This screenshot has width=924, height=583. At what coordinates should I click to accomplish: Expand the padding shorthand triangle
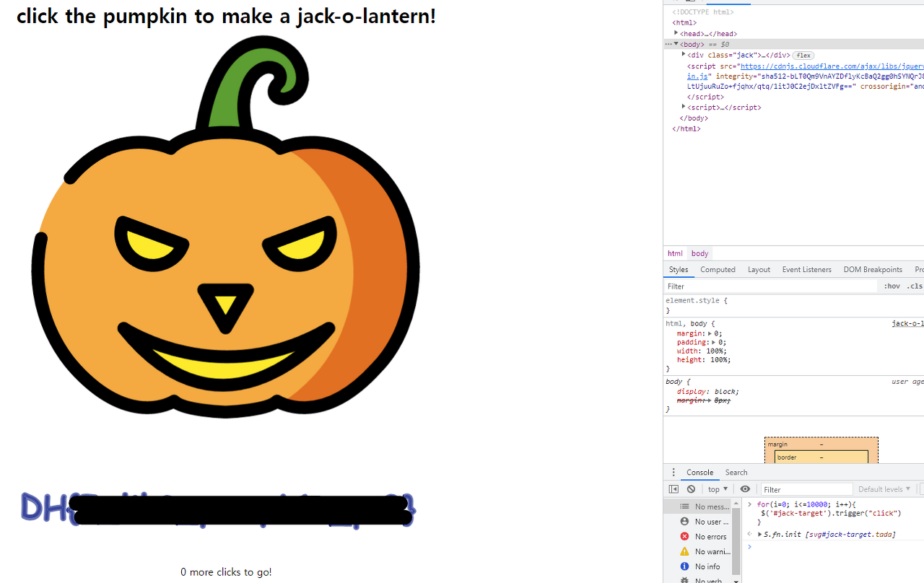tap(713, 342)
